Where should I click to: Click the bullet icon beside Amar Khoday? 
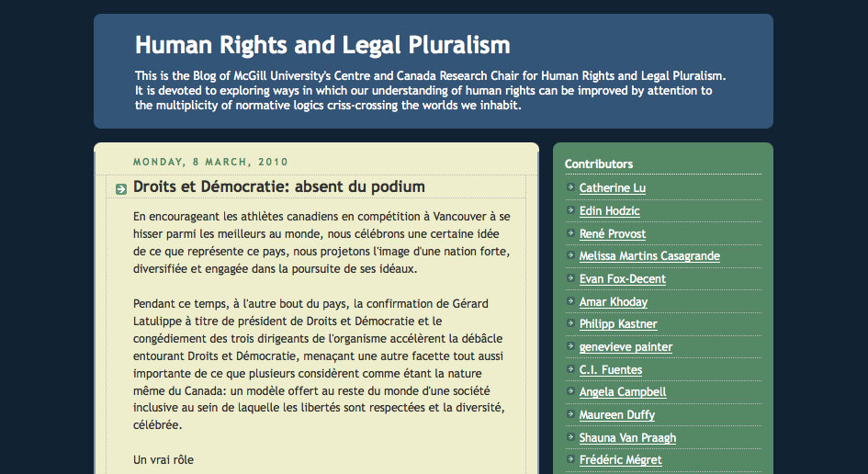tap(570, 300)
